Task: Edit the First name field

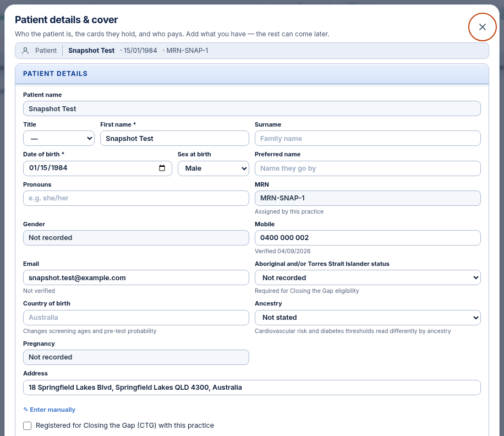Action: point(174,138)
